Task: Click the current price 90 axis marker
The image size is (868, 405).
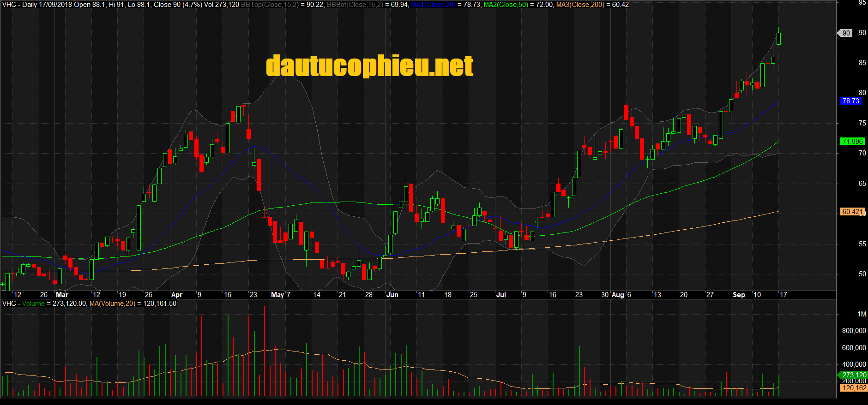Action: (x=846, y=33)
